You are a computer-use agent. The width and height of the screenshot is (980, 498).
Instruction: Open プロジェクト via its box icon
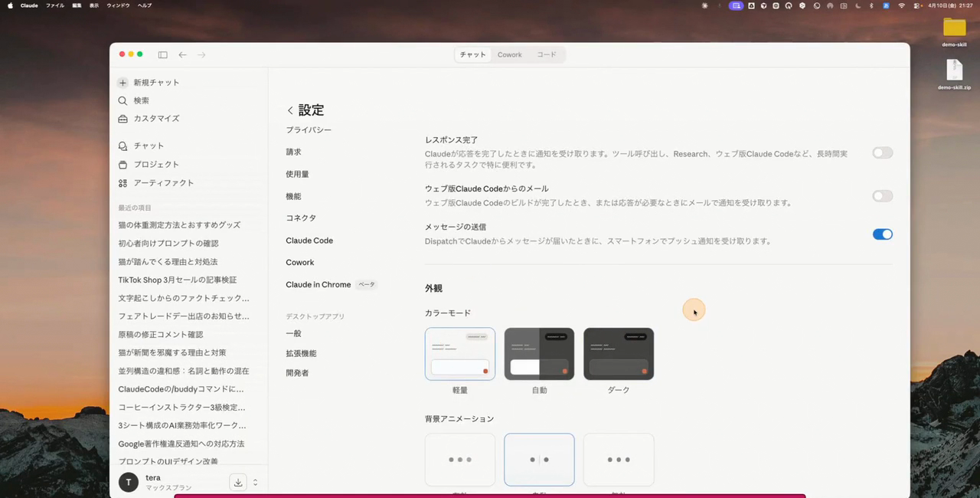[x=122, y=164]
